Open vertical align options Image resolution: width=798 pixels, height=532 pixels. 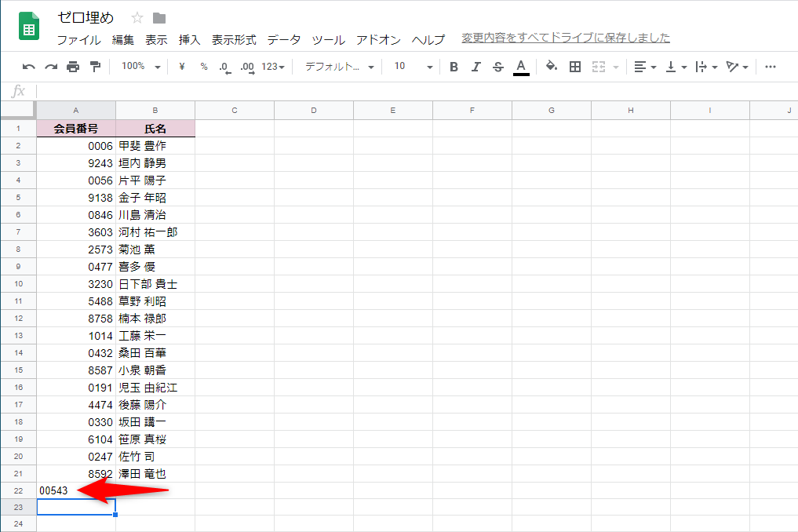click(676, 67)
